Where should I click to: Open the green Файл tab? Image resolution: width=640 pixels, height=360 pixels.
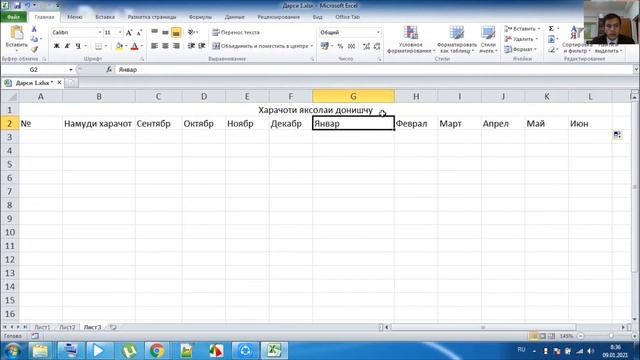(13, 17)
